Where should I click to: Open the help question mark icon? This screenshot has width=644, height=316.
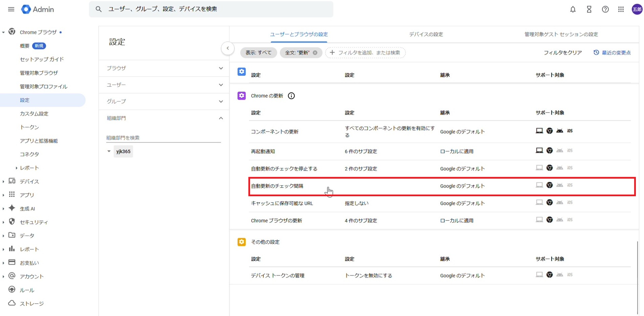[x=605, y=9]
